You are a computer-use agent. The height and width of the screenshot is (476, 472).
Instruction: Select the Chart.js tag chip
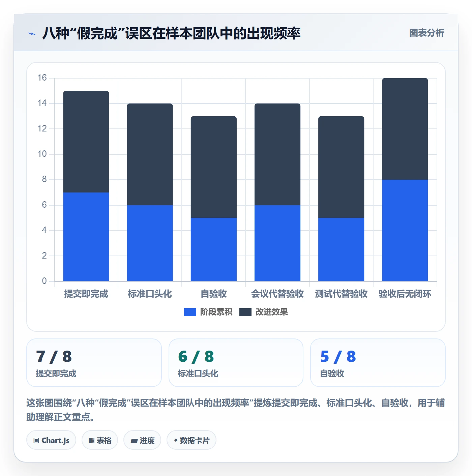51,440
